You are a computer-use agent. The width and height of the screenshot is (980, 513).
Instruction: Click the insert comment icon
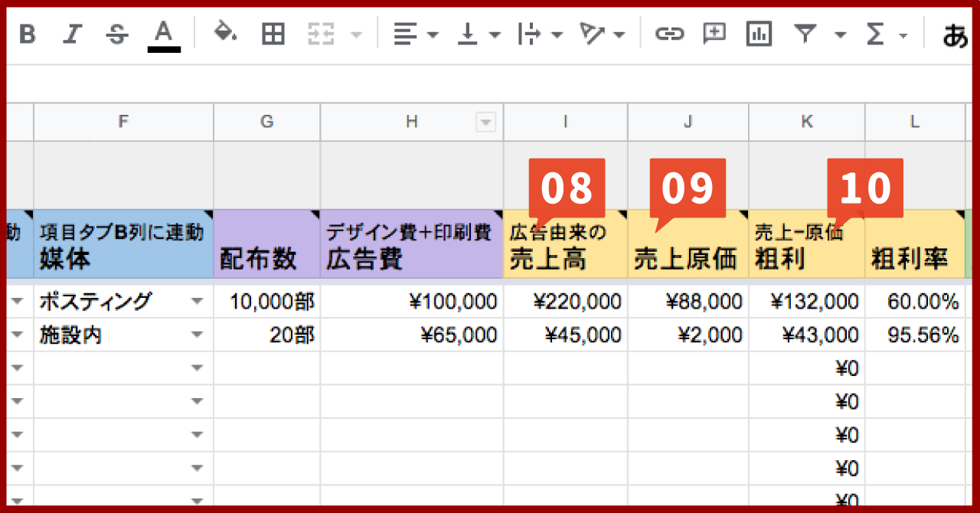(714, 34)
